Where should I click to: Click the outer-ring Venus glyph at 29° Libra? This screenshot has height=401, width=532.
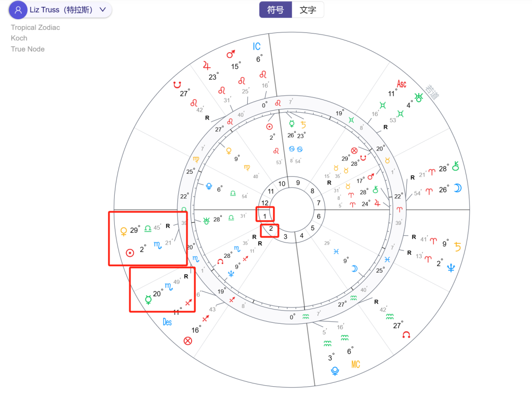[124, 232]
